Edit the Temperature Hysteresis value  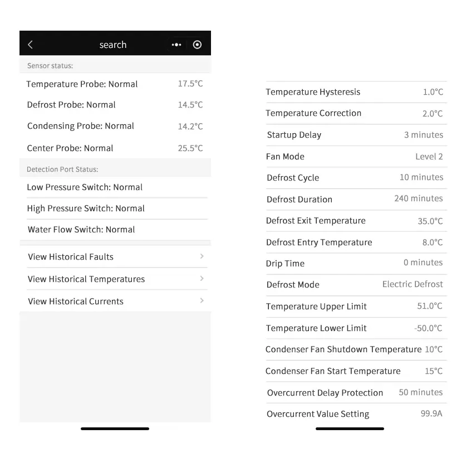[433, 92]
